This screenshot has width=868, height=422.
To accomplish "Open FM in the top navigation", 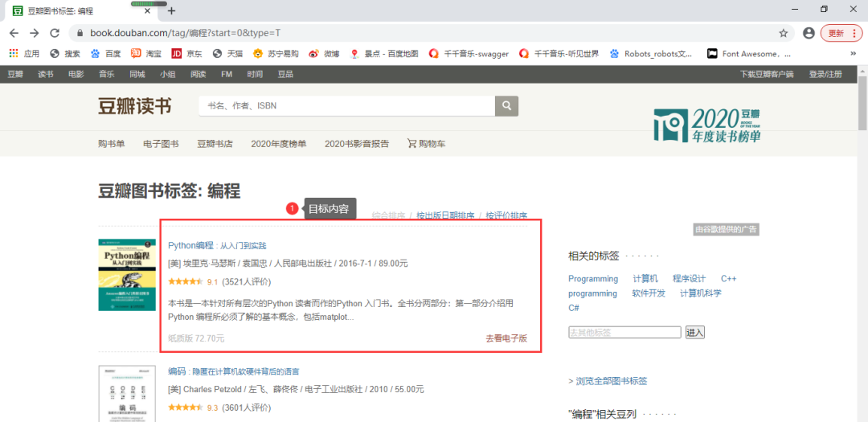I will click(x=227, y=74).
